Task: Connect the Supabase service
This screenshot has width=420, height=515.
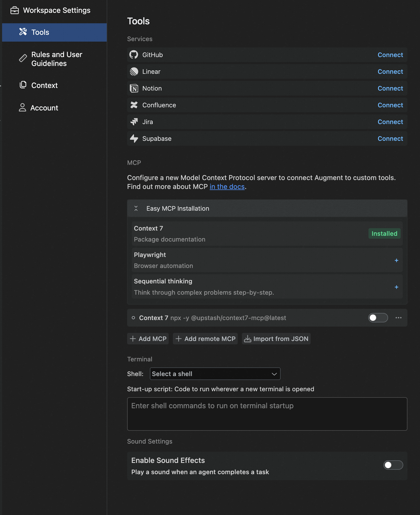Action: 390,138
